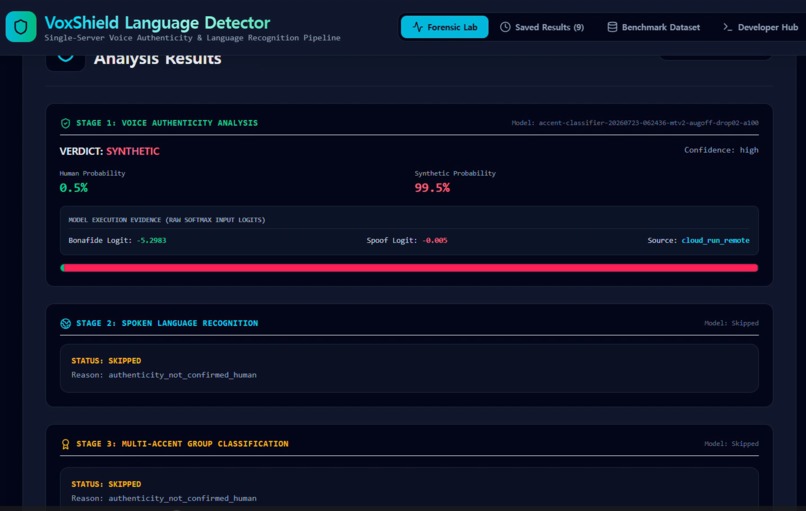Open the Forensic Lab tab

pyautogui.click(x=444, y=27)
